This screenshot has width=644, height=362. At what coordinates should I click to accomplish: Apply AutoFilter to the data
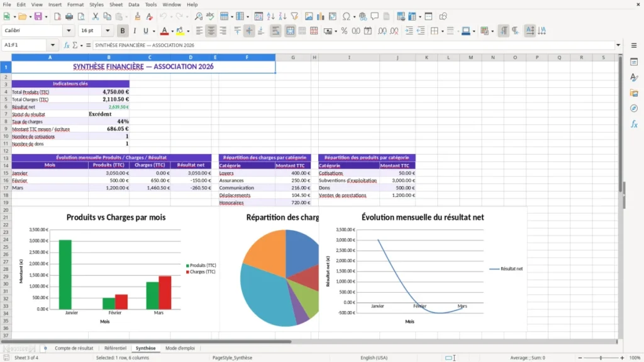294,16
